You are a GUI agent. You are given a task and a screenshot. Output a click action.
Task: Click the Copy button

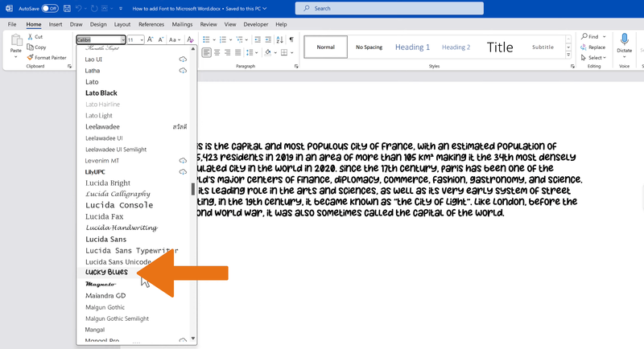(x=36, y=47)
